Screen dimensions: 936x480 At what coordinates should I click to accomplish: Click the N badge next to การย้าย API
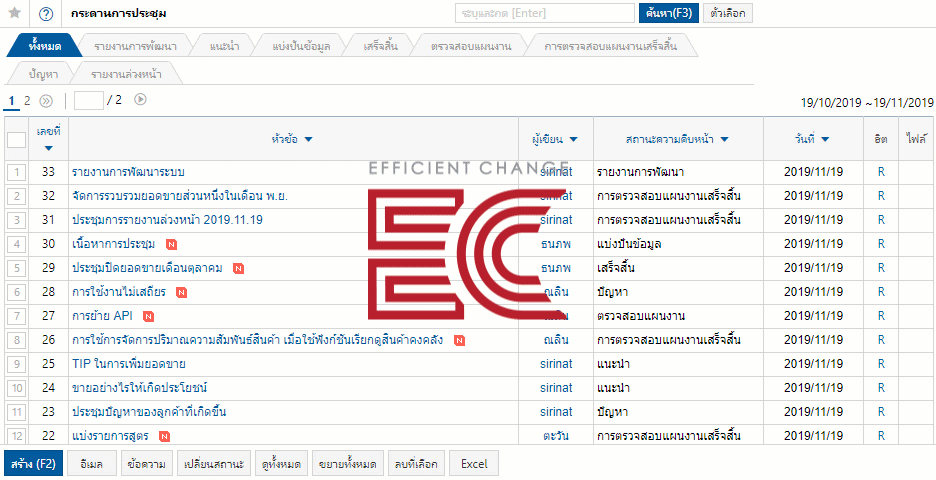point(149,316)
